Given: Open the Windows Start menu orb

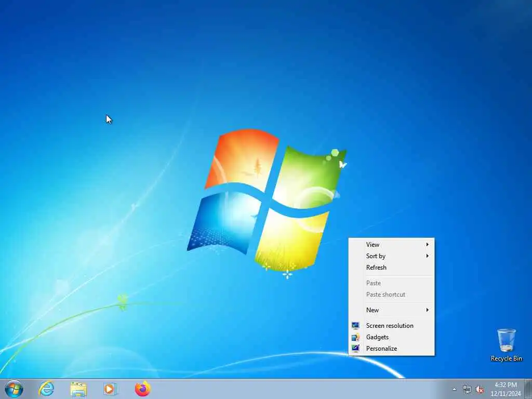Looking at the screenshot, I should click(x=14, y=389).
